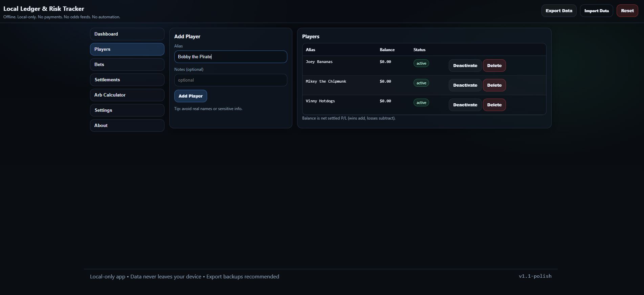The image size is (644, 295).
Task: Click the Export Data button
Action: 559,11
